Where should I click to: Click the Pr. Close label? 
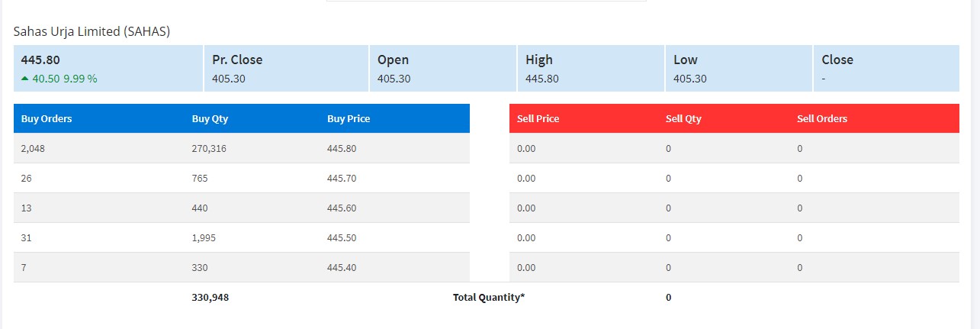coord(237,60)
